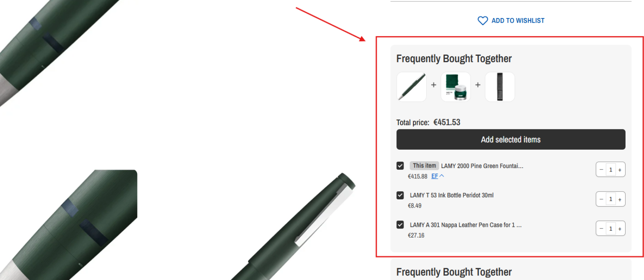The width and height of the screenshot is (644, 280).
Task: Open the leather pen case thumbnail
Action: (500, 87)
